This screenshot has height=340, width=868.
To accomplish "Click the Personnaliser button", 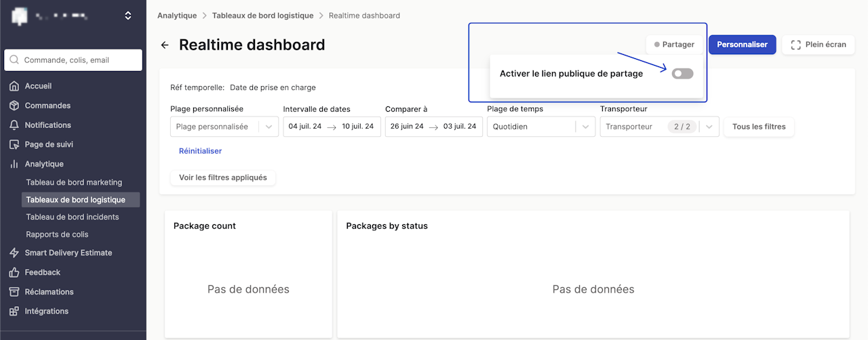I will coord(742,45).
